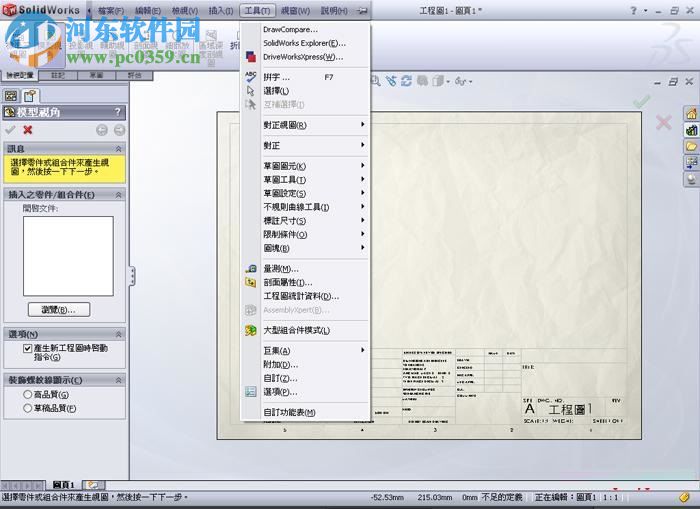Collapse the 訊息 section
Image resolution: width=700 pixels, height=509 pixels.
(x=118, y=149)
